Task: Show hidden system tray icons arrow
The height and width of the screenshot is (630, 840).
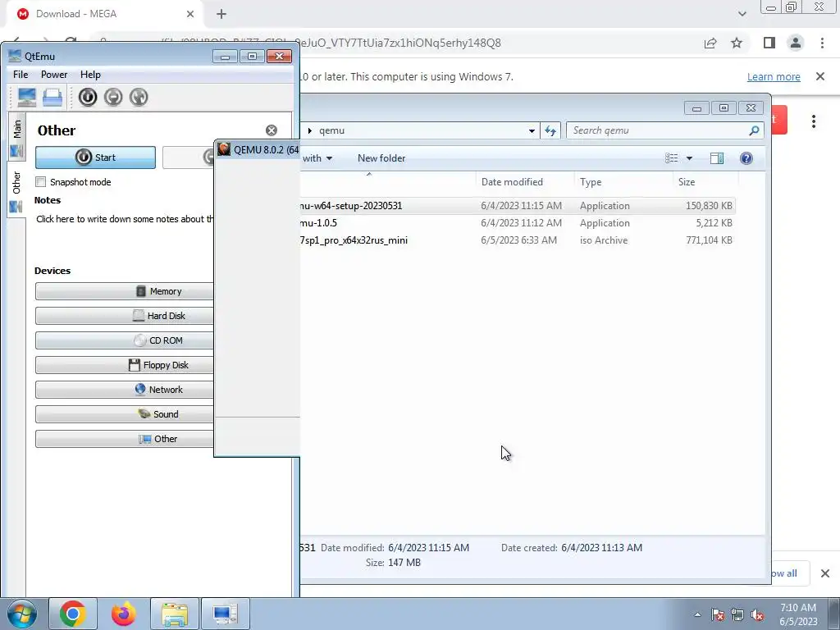Action: (697, 614)
